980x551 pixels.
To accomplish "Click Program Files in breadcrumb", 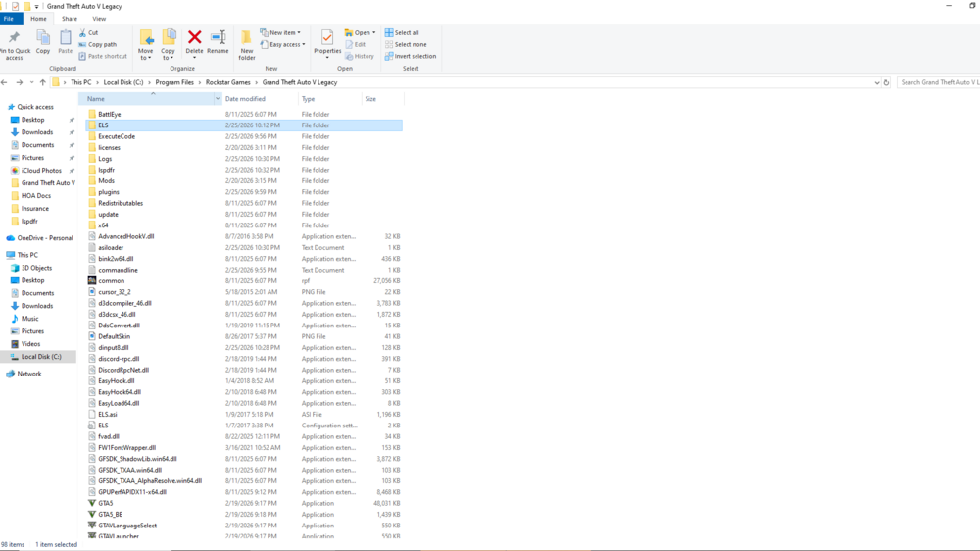I will coord(174,82).
